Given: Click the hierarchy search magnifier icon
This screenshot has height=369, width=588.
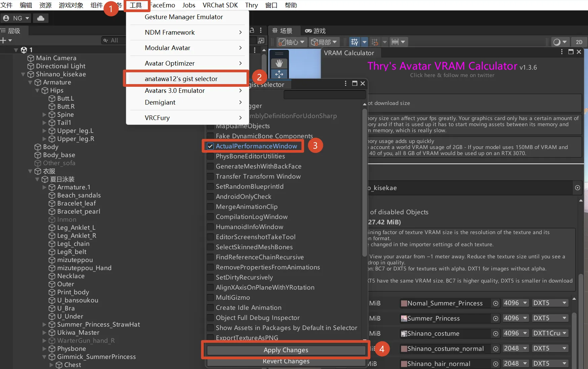Looking at the screenshot, I should [105, 40].
